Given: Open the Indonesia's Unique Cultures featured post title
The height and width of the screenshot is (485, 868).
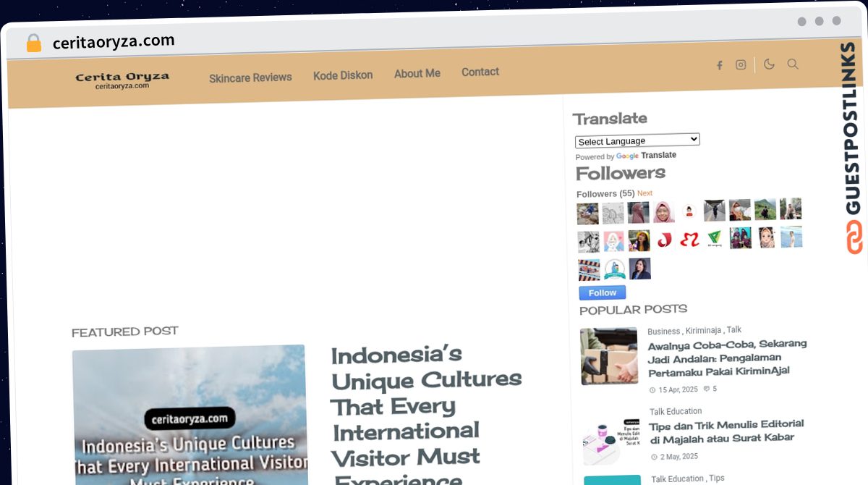Looking at the screenshot, I should (427, 416).
